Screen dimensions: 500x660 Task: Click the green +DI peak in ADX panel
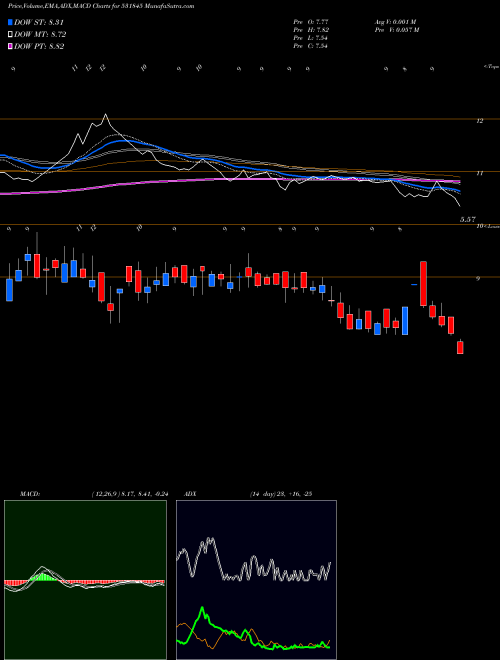(x=202, y=609)
